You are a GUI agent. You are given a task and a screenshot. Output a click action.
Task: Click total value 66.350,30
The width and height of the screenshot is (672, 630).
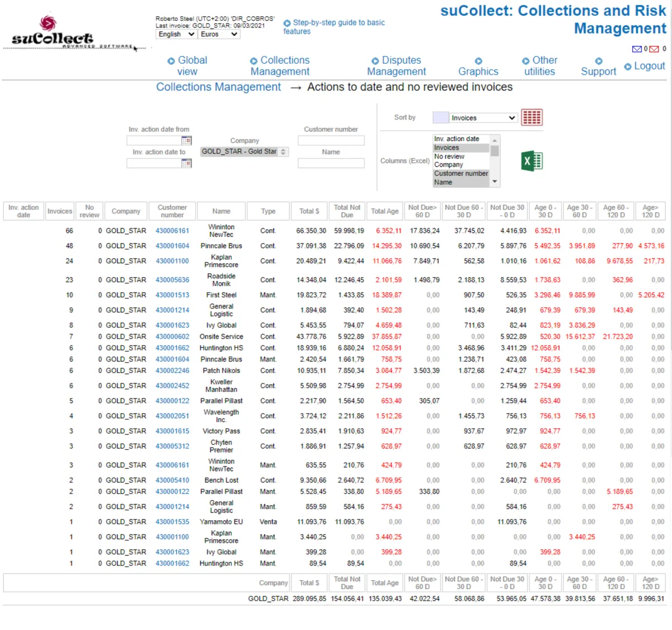click(x=311, y=231)
